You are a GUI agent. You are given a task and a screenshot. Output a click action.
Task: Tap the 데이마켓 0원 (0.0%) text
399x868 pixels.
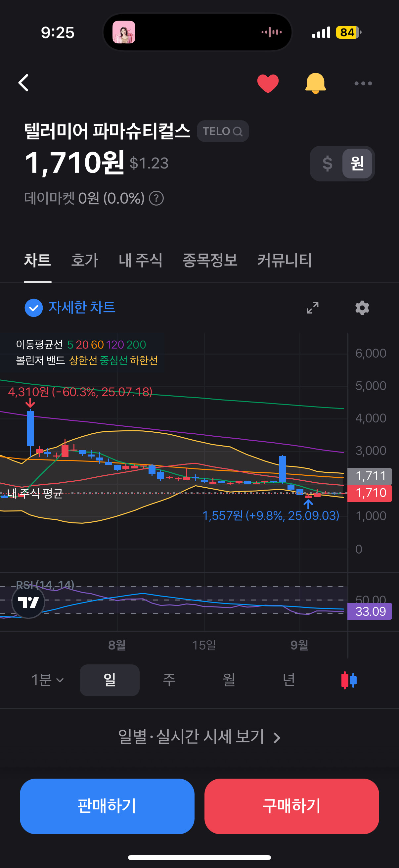[84, 198]
